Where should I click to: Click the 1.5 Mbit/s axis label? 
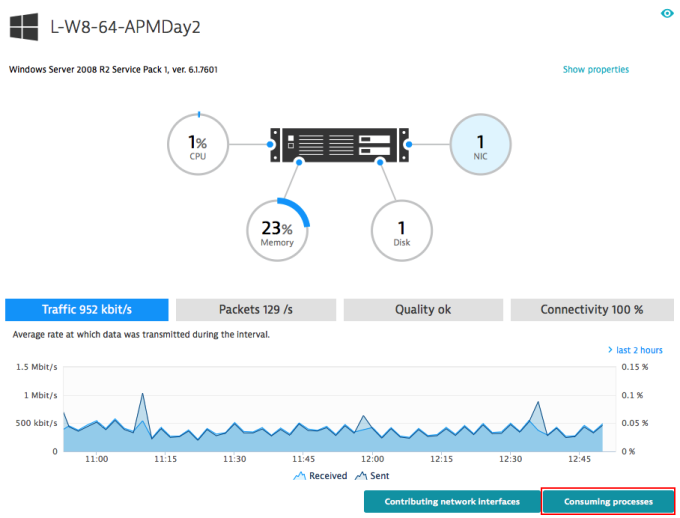point(36,367)
